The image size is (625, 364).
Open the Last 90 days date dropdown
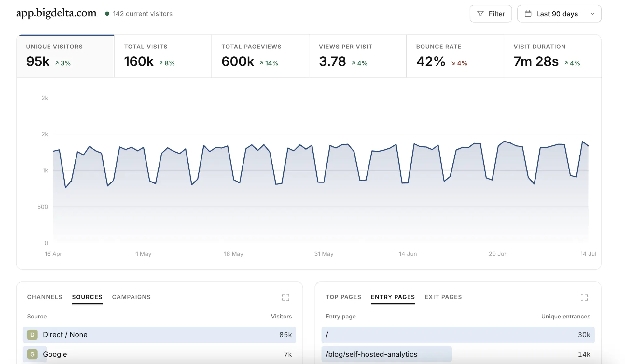coord(559,14)
